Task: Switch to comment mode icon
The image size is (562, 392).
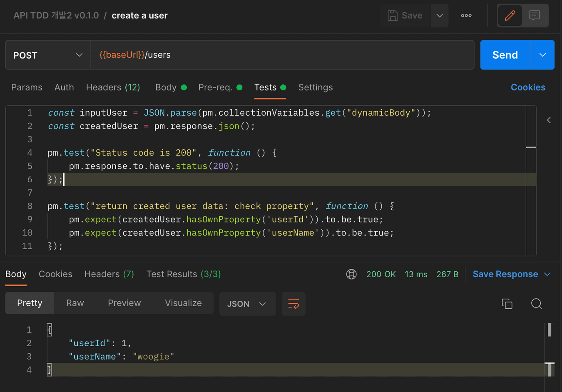Action: point(535,16)
